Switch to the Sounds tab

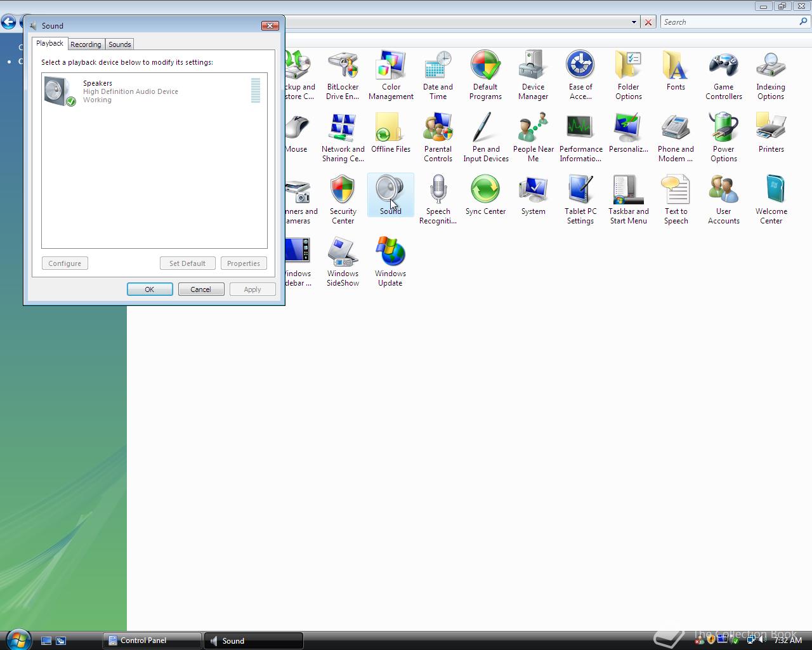click(x=119, y=44)
